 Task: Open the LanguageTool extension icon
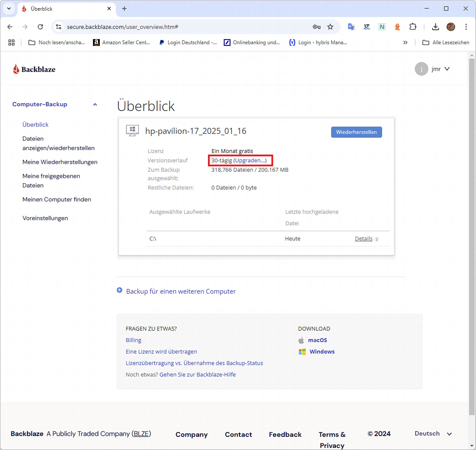[x=367, y=27]
